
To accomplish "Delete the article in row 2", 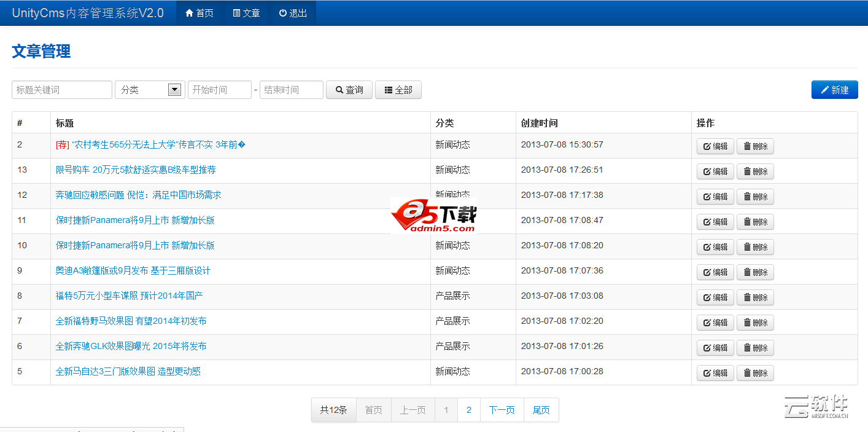I will [x=755, y=146].
